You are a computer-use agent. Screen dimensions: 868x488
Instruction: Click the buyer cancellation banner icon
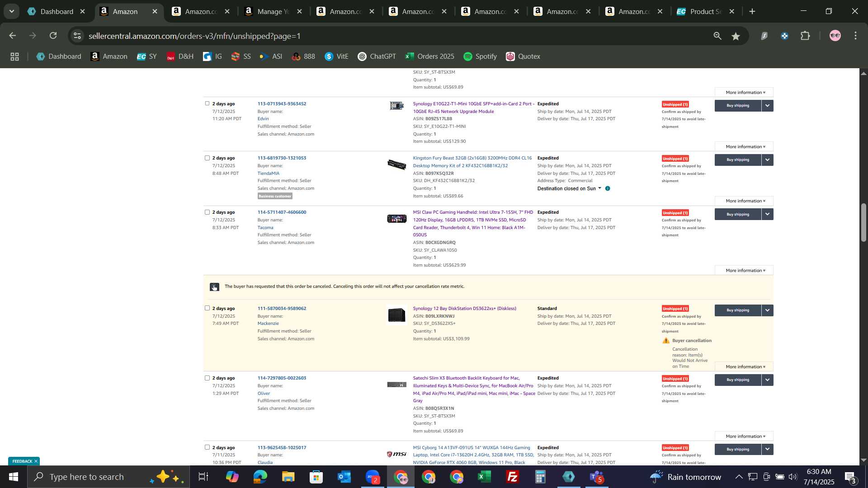click(214, 287)
